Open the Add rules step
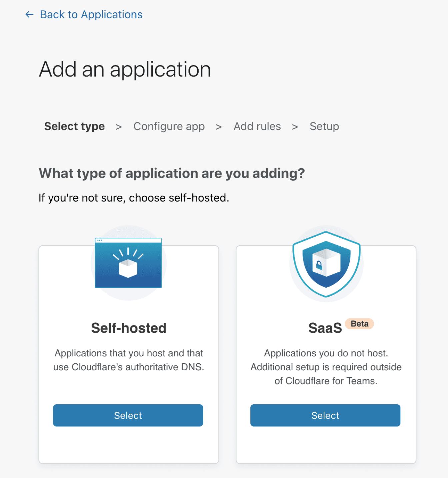This screenshot has height=478, width=448. [257, 126]
